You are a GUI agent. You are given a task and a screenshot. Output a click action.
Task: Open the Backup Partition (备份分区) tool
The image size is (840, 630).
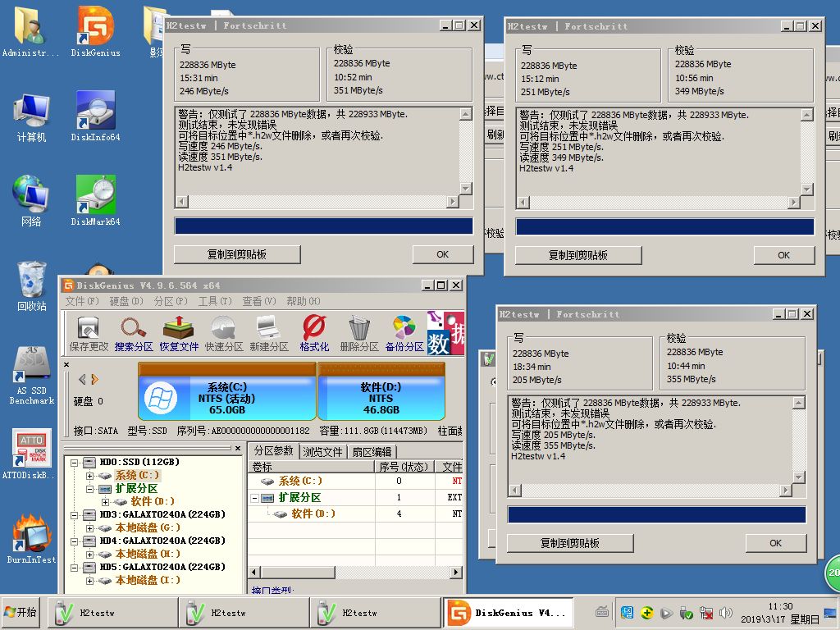(x=404, y=332)
